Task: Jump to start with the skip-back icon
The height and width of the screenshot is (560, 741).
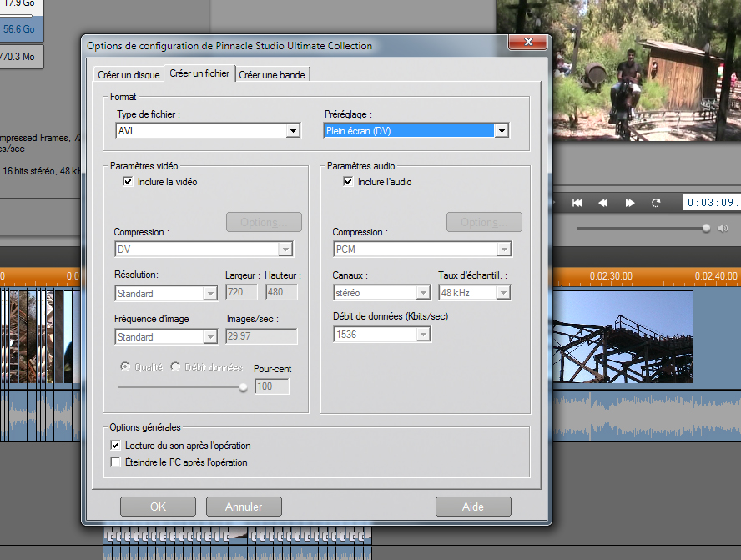Action: (577, 203)
